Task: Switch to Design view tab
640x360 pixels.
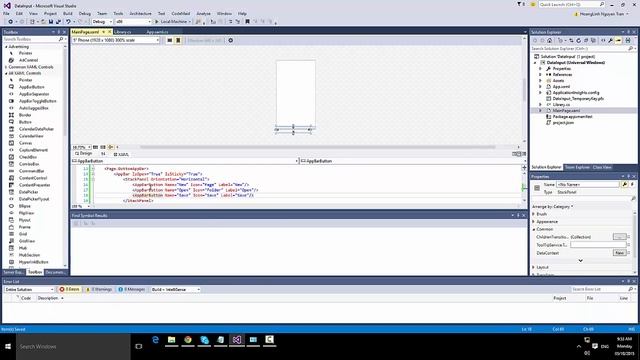Action: pos(84,154)
